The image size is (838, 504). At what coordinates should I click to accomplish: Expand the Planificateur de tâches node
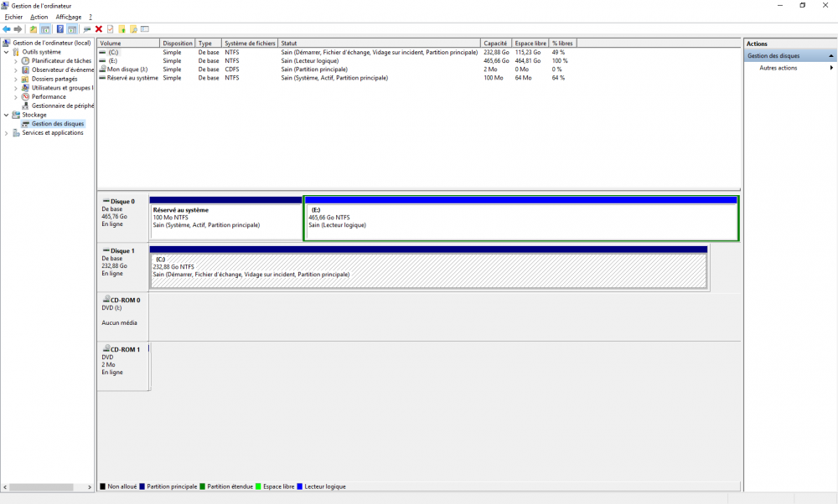pos(15,61)
